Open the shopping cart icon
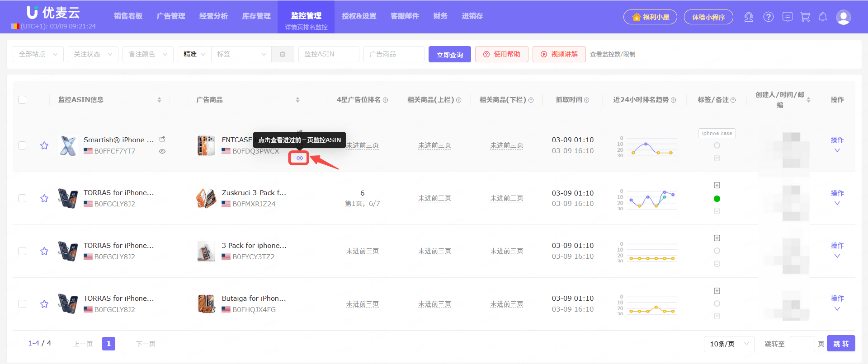The image size is (868, 364). (805, 17)
